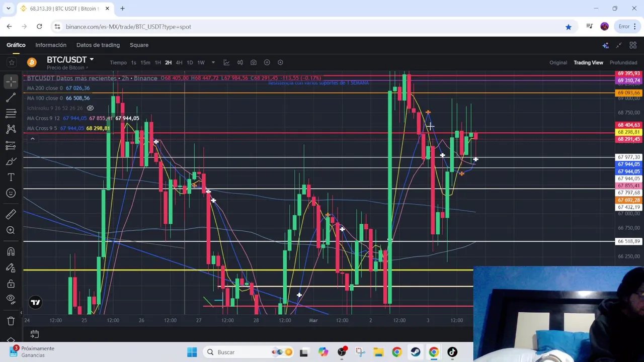Viewport: 644px width, 362px height.
Task: Click the orange 69 093,66 price label
Action: click(x=628, y=93)
